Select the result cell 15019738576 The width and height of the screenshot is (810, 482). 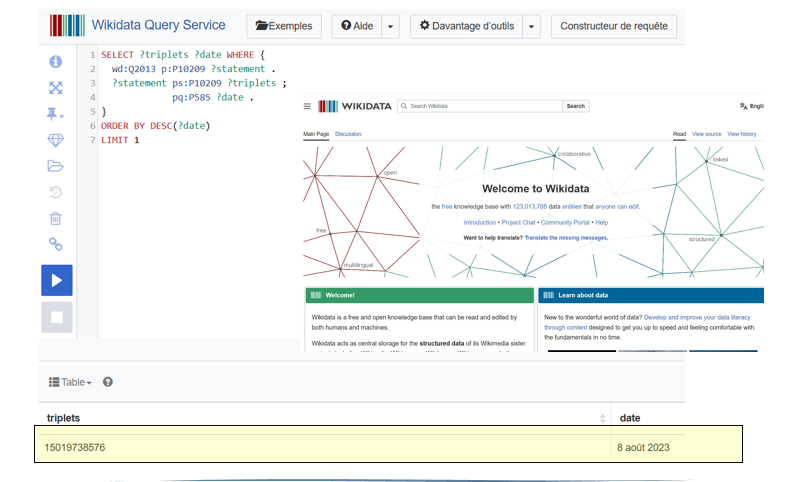click(x=74, y=447)
